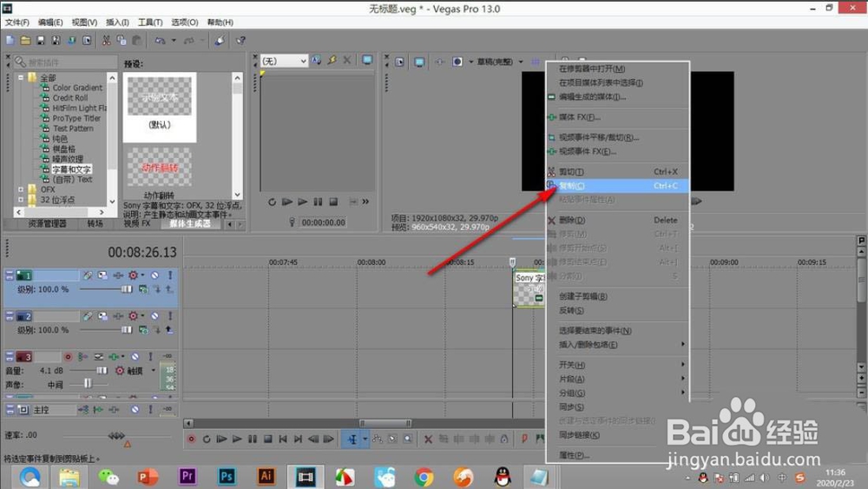Switch to the 转场 tab
This screenshot has height=489, width=868.
pyautogui.click(x=95, y=224)
